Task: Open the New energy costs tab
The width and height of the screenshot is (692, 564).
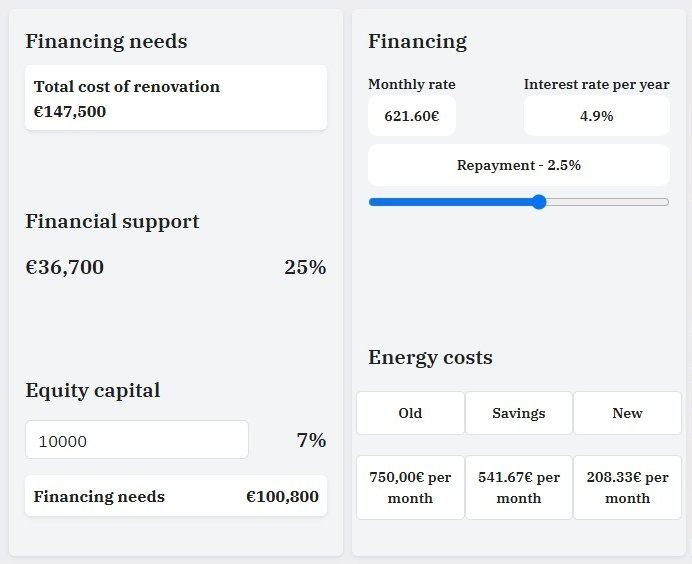Action: pos(628,413)
